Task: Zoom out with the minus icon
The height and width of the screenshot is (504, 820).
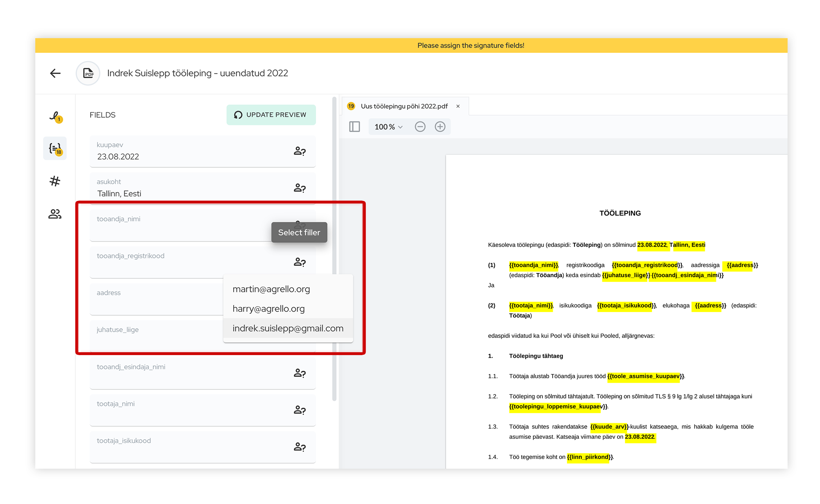Action: (x=420, y=127)
